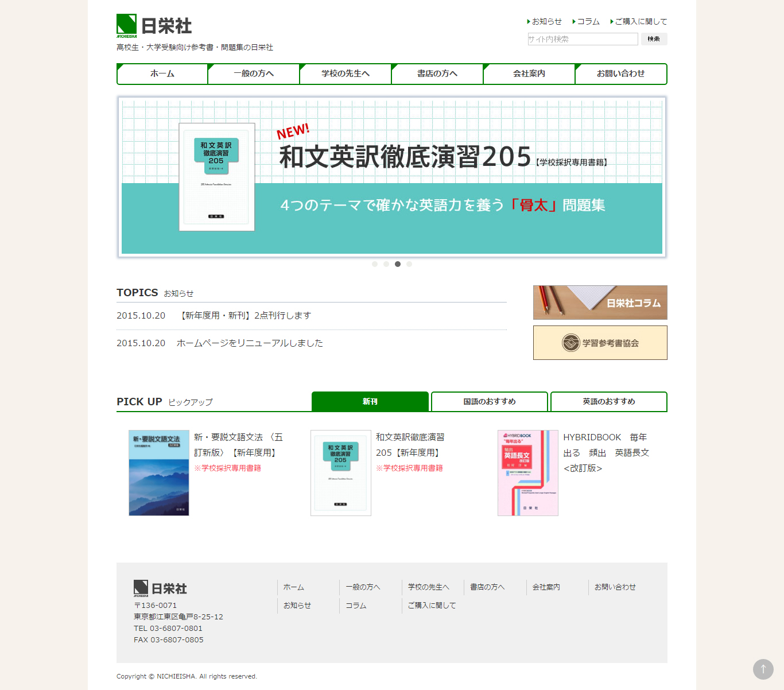Click footer FAX 03-6807-0805 text
784x690 pixels.
tap(169, 640)
